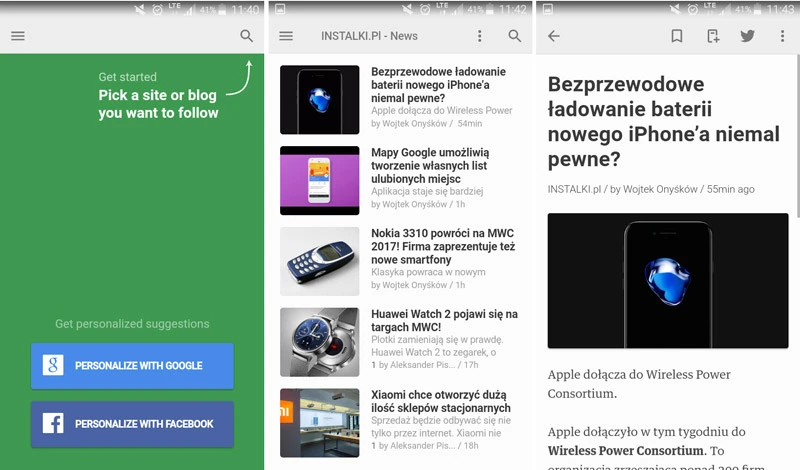
Task: Open headline 'Huawei Watch 2 pojawi się'
Action: click(444, 320)
